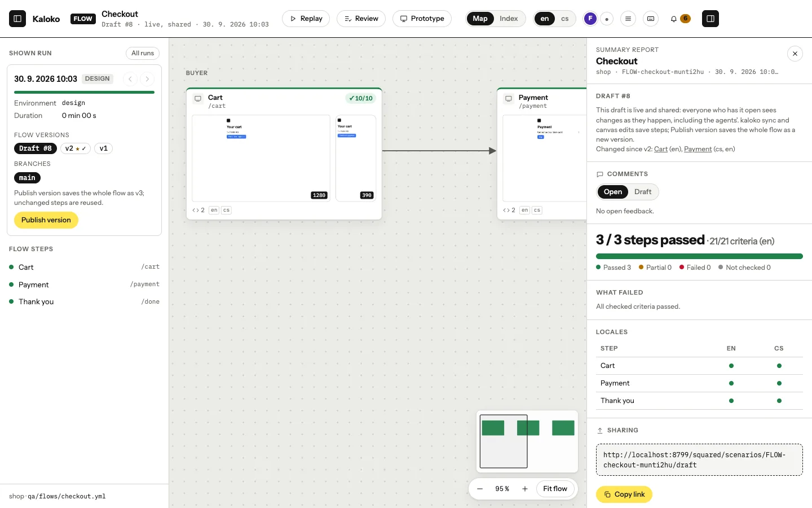Select the main branch chip
812x508 pixels.
[x=27, y=178]
